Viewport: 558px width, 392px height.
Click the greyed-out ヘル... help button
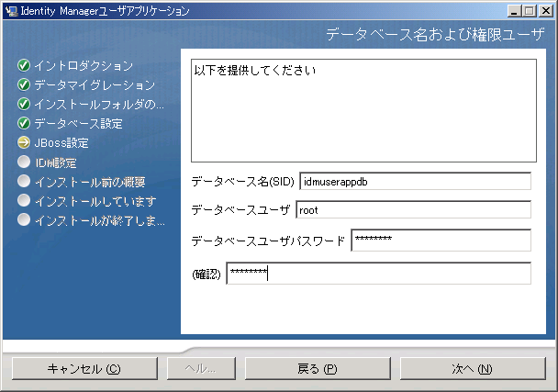tap(201, 368)
